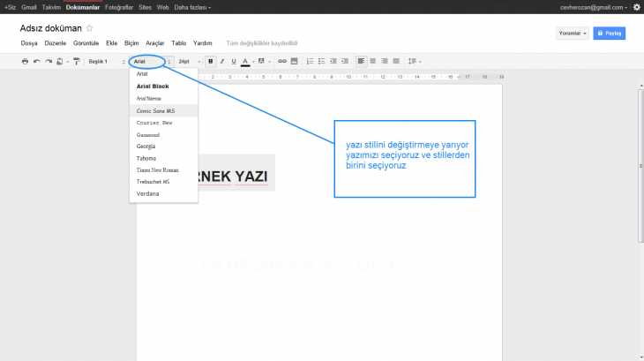This screenshot has width=644, height=361.
Task: Click the document title Adsız doküman
Action: tap(50, 28)
